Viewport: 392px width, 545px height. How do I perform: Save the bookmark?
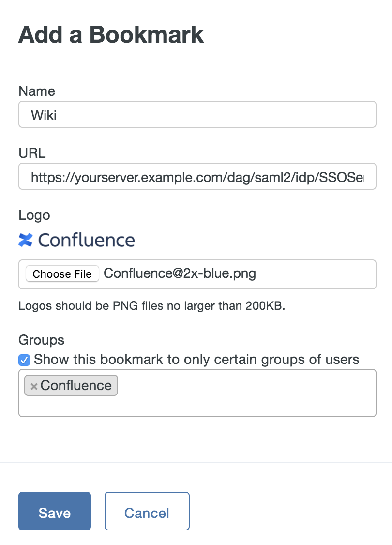(x=55, y=511)
